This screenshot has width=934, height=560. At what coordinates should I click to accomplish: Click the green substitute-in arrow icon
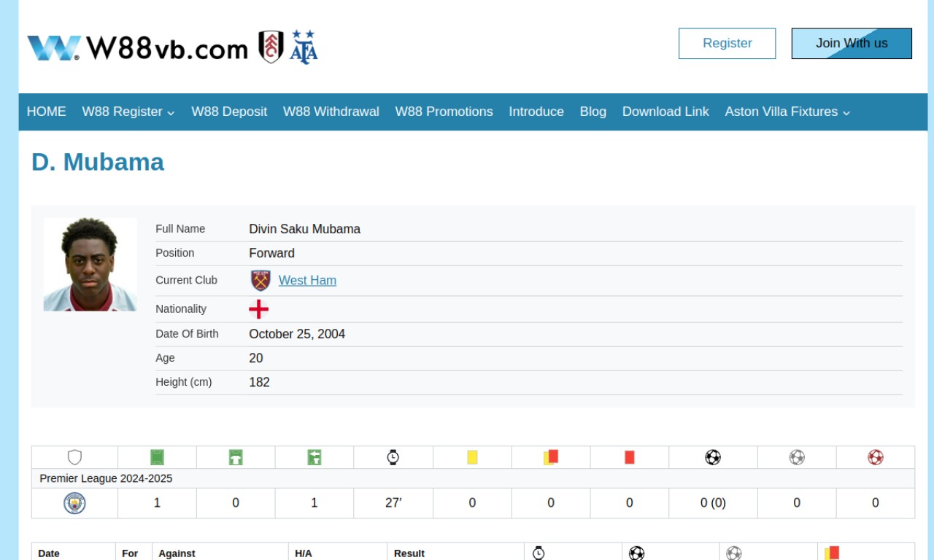pyautogui.click(x=314, y=457)
